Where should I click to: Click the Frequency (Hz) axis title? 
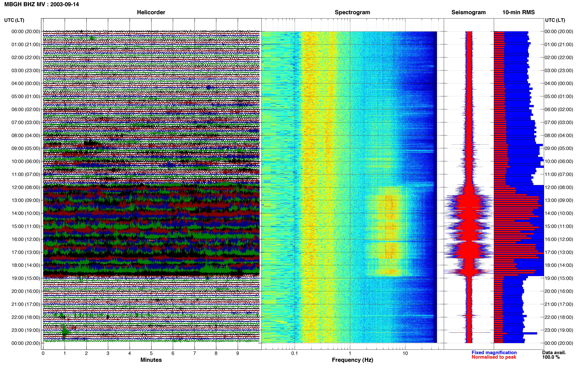[x=352, y=360]
